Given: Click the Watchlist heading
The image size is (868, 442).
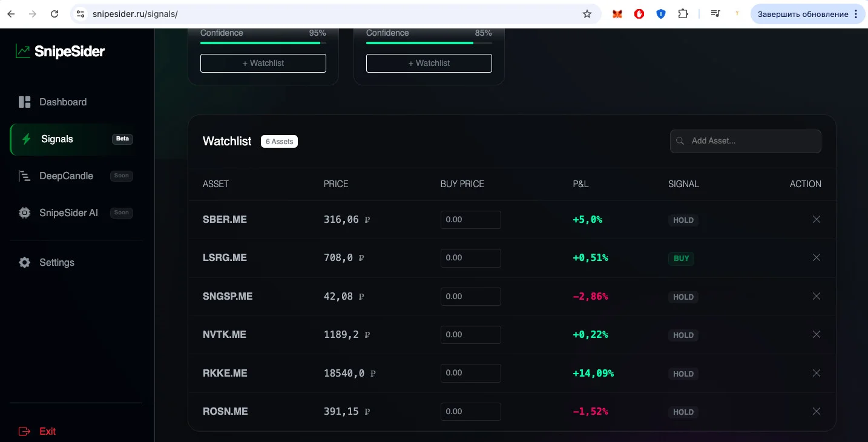Looking at the screenshot, I should [227, 141].
